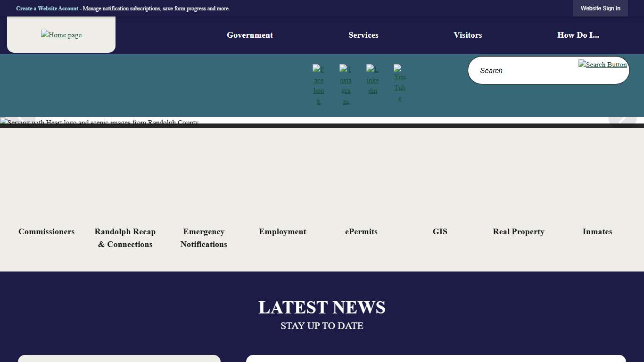644x362 pixels.
Task: Click the Search Button icon
Action: coord(603,65)
